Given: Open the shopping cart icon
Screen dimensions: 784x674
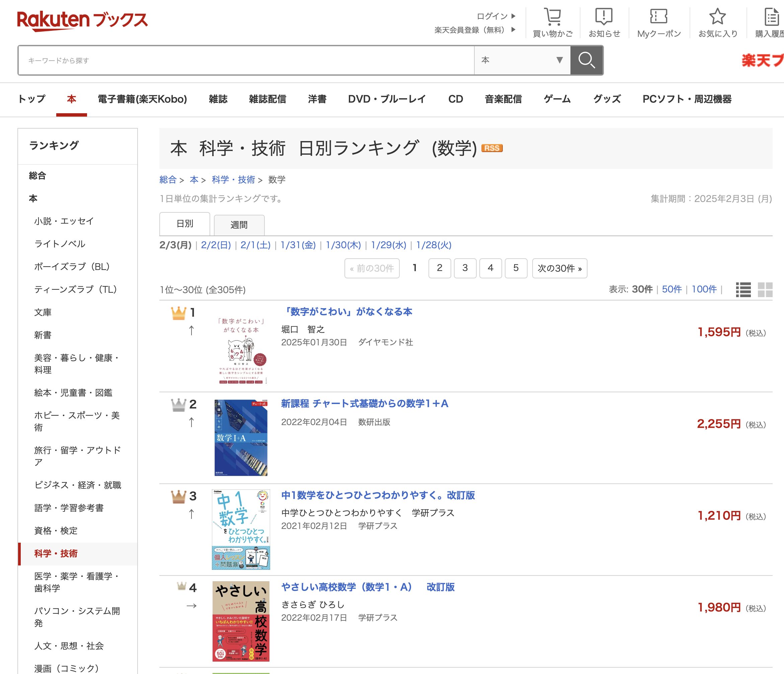Looking at the screenshot, I should coord(552,22).
